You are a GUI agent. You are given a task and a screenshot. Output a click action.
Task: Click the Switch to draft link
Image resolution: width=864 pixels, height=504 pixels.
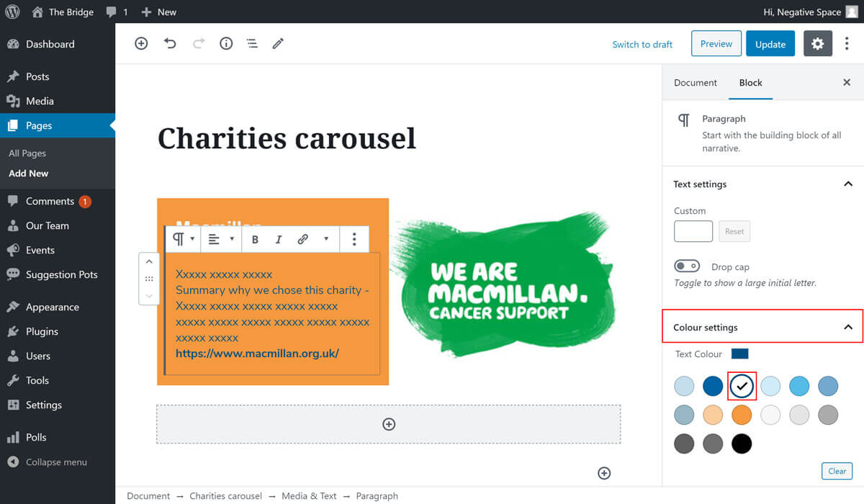click(x=642, y=45)
